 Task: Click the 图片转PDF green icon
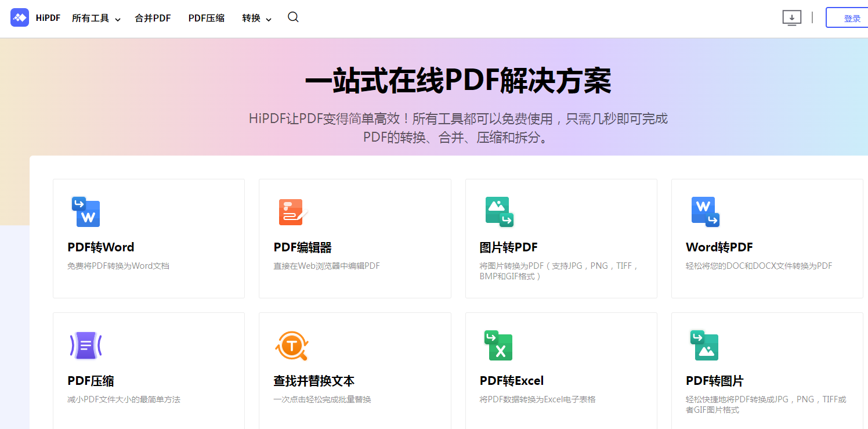(x=499, y=211)
